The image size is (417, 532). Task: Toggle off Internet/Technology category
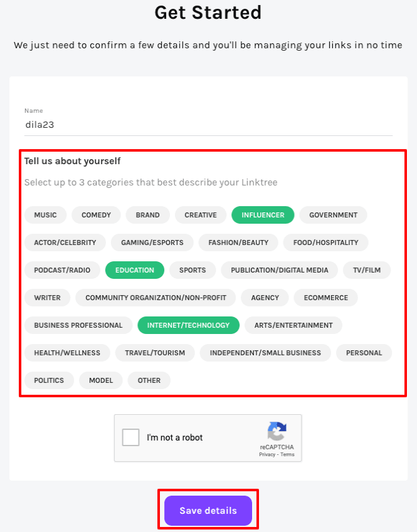point(188,325)
